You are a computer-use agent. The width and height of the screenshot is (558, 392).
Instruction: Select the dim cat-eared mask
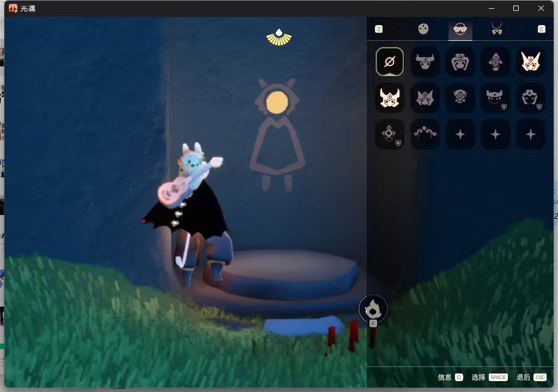(424, 98)
